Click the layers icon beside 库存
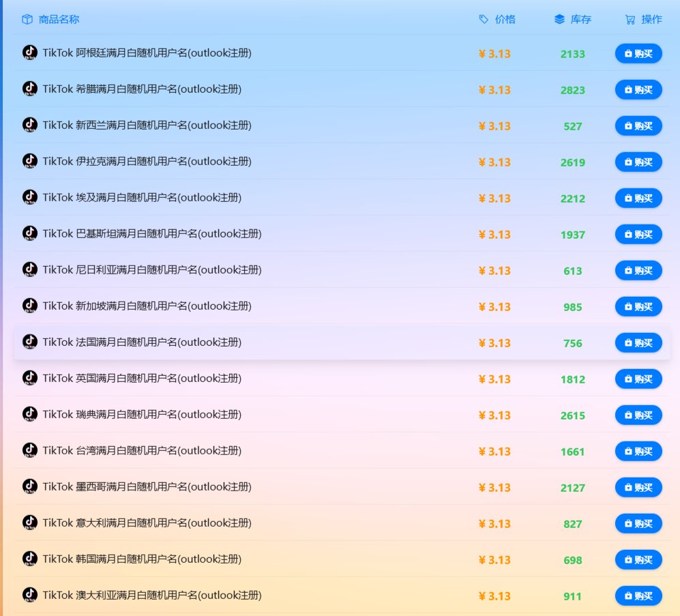 click(x=559, y=19)
